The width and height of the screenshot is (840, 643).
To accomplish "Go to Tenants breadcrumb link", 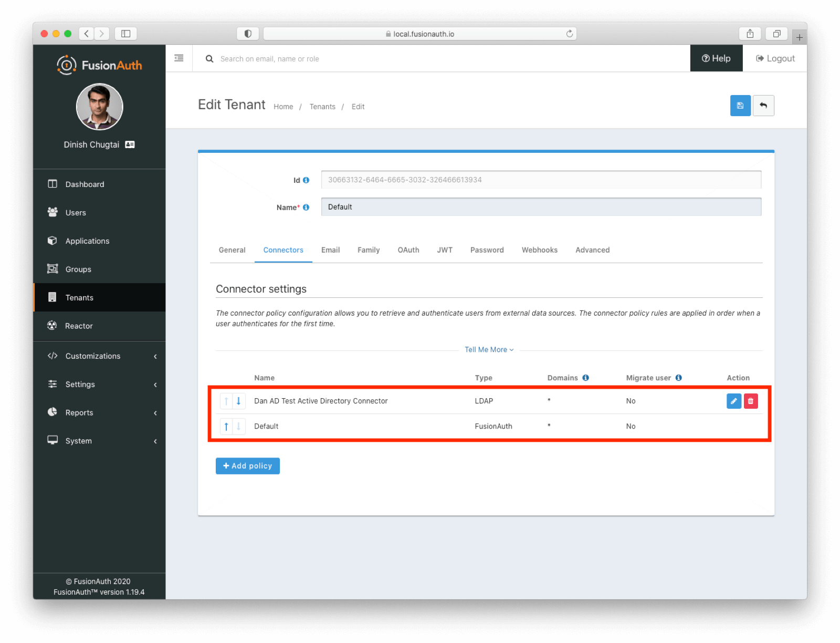I will tap(322, 107).
